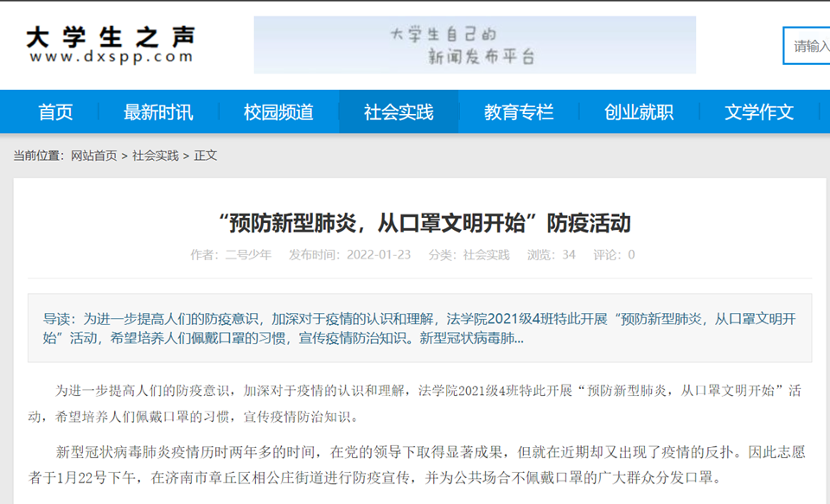The height and width of the screenshot is (504, 830).
Task: Click the 评论: 0 comment count
Action: (614, 255)
